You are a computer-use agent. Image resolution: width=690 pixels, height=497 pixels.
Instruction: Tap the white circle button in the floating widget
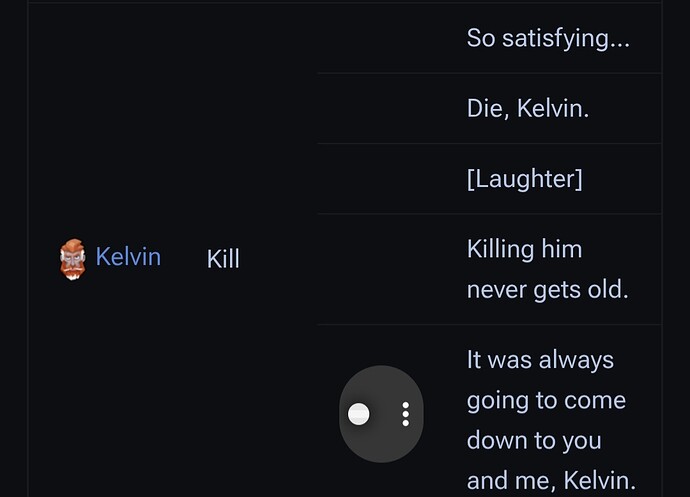359,414
